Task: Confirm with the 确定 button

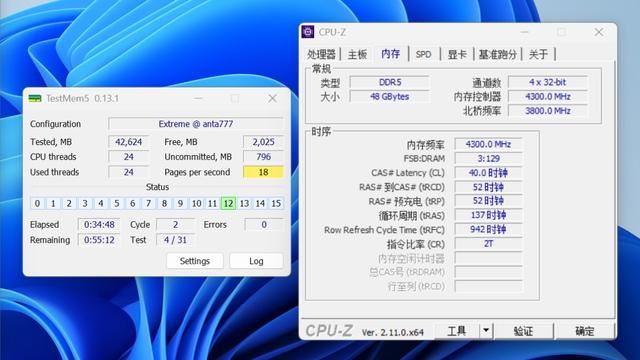Action: coord(584,331)
